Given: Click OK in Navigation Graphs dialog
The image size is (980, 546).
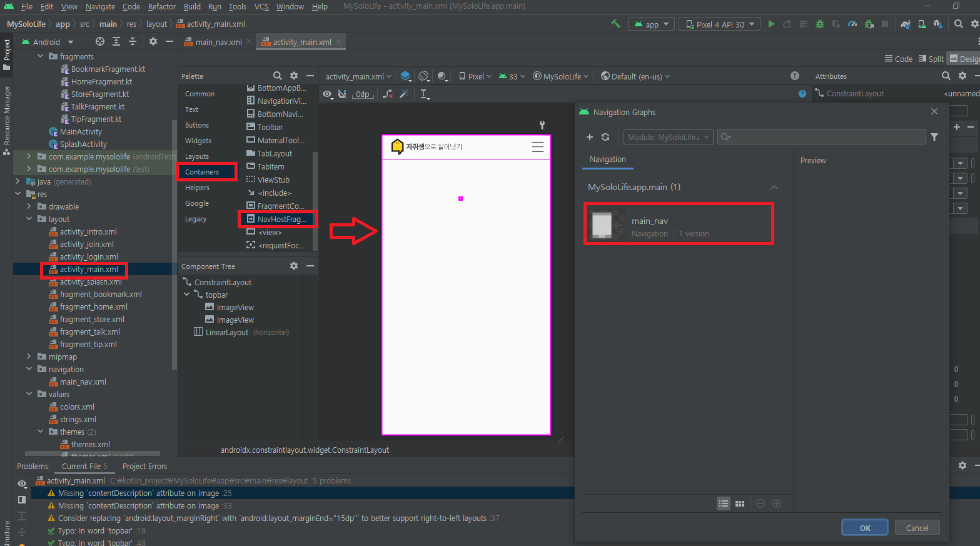Looking at the screenshot, I should 865,528.
